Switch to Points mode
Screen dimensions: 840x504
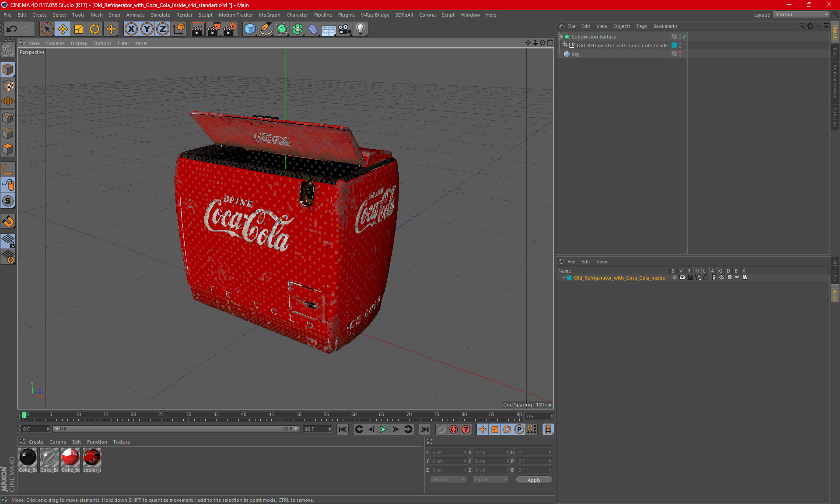coord(8,118)
